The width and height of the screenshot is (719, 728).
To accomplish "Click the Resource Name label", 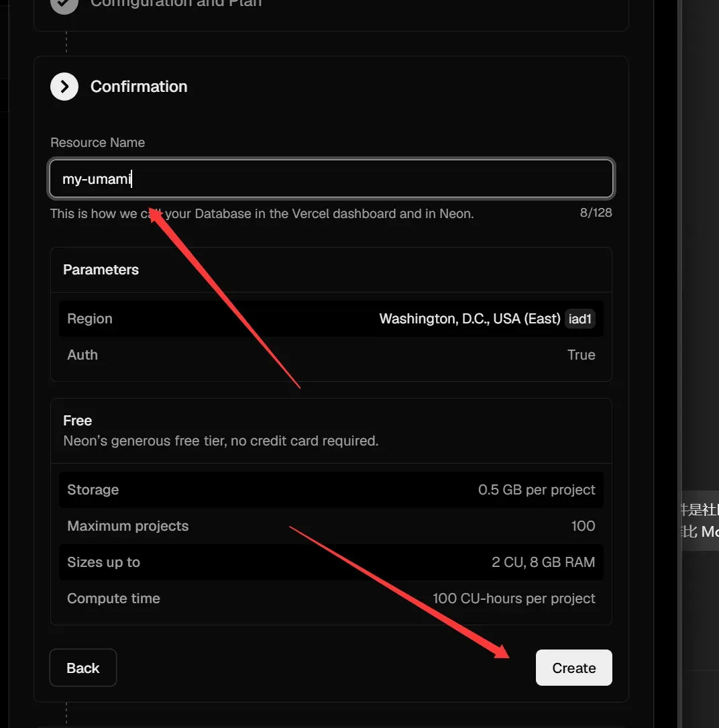I will pyautogui.click(x=97, y=142).
